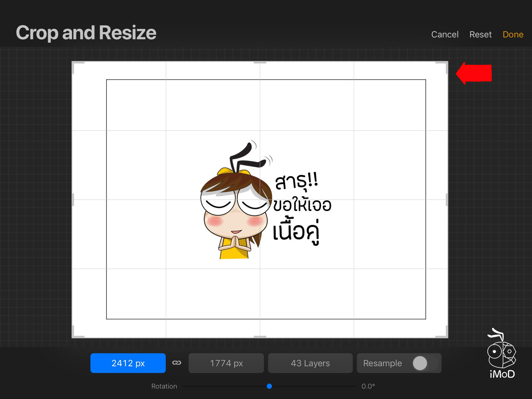532x399 pixels.
Task: Reset the canvas crop settings
Action: (x=480, y=35)
